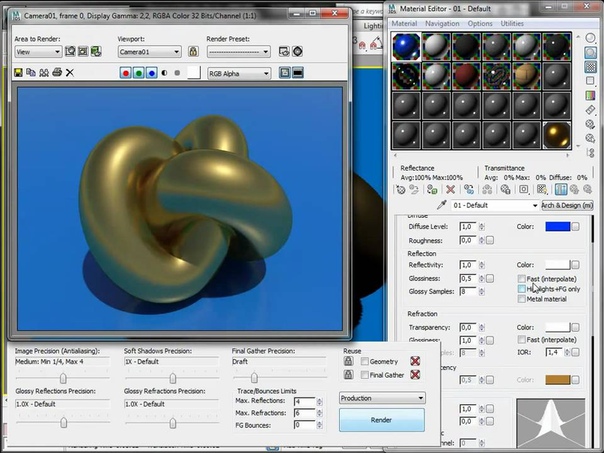Click the Render Setup icon beside region tools
This screenshot has width=604, height=453.
coord(96,51)
